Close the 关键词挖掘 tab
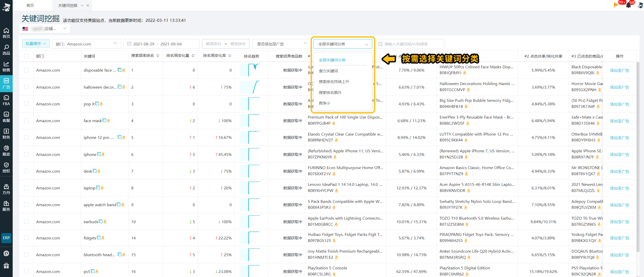 (88, 5)
